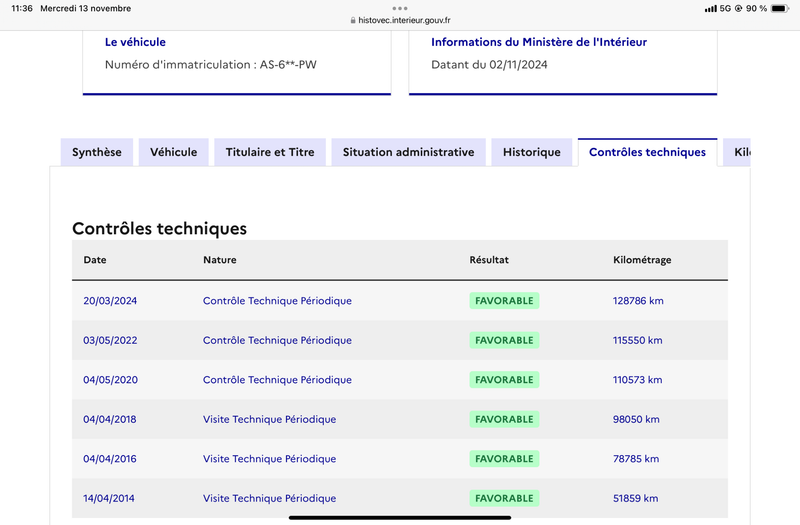
Task: Open the partially visible Kilométrage tab
Action: click(x=737, y=152)
